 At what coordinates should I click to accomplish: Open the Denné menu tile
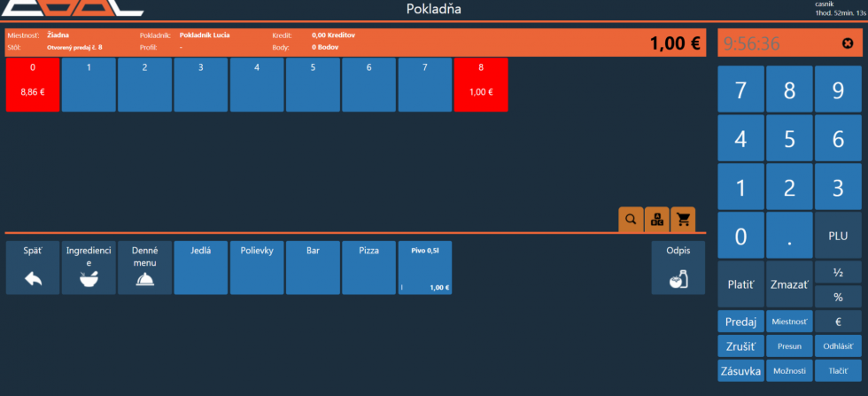144,268
